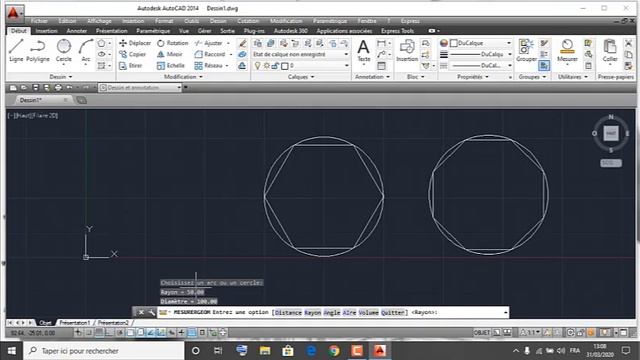Open the Windows Start button

coord(11,351)
